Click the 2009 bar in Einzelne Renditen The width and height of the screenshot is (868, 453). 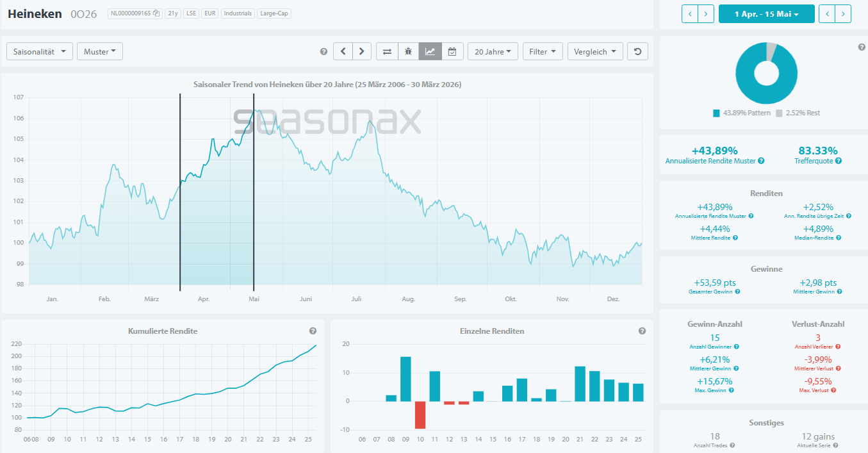405,379
